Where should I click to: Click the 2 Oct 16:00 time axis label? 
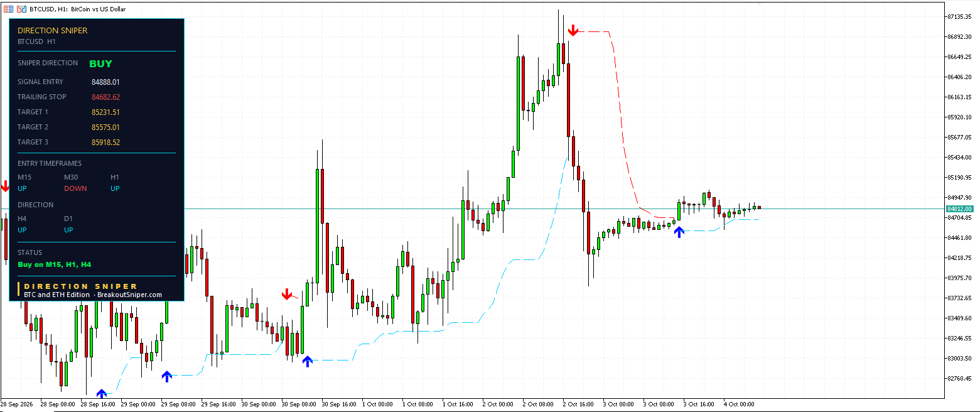pos(579,404)
